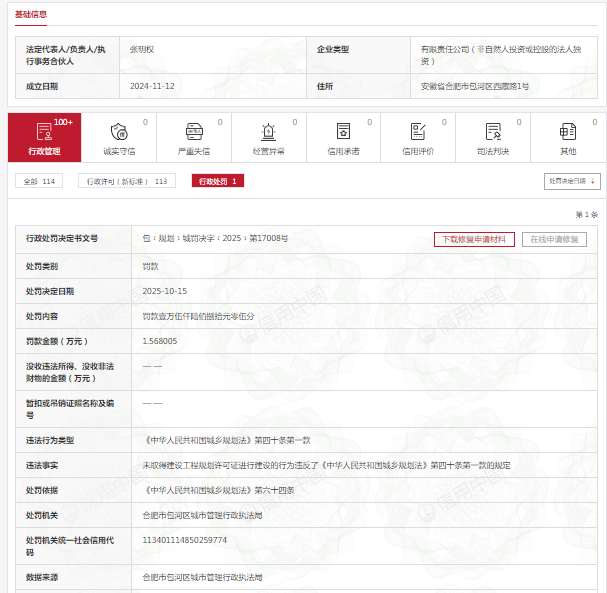607x593 pixels.
Task: Select the 经营异常 alarm icon
Action: coord(268,131)
